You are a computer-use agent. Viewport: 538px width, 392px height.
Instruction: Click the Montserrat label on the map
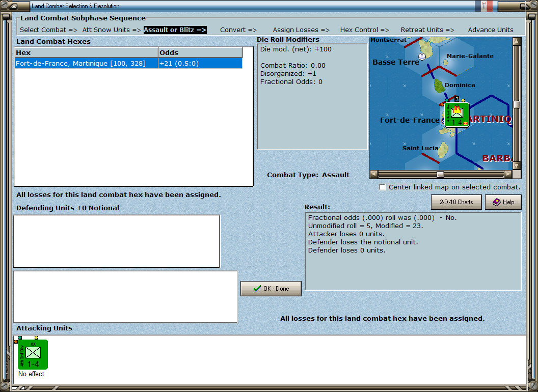coord(388,40)
